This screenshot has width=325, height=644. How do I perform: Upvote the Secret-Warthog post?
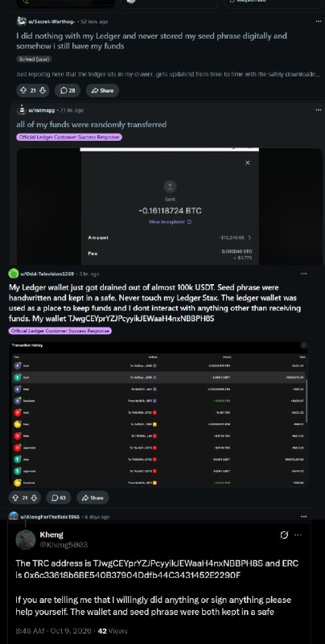(x=23, y=91)
